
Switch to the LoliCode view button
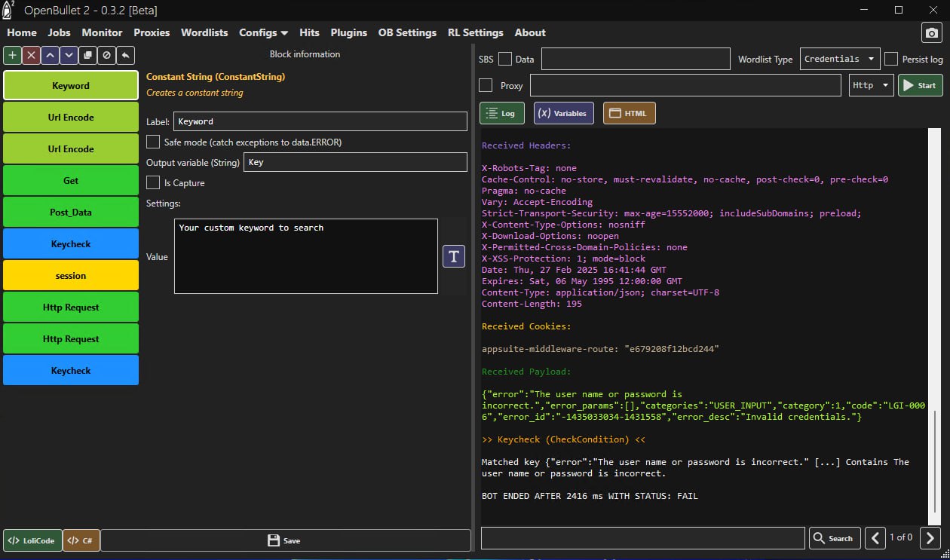pos(32,540)
